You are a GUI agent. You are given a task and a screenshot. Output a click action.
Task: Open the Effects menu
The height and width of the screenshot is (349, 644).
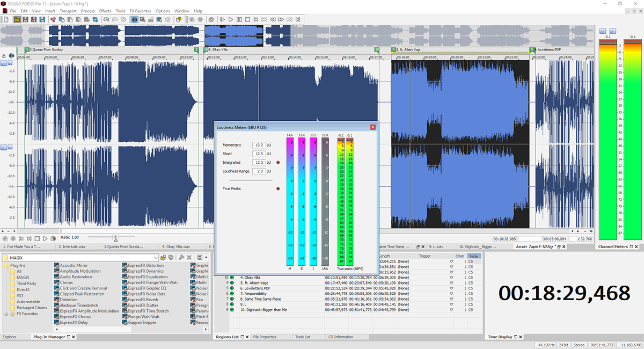click(x=105, y=11)
